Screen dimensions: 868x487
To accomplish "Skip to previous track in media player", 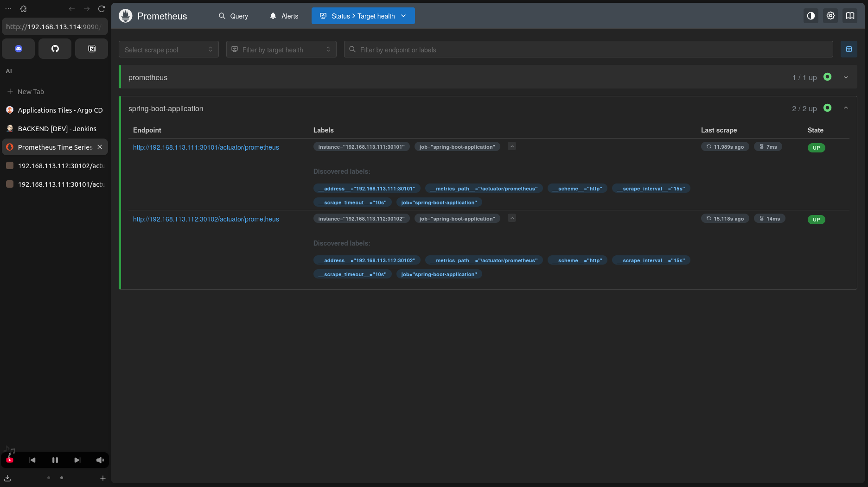I will coord(32,460).
